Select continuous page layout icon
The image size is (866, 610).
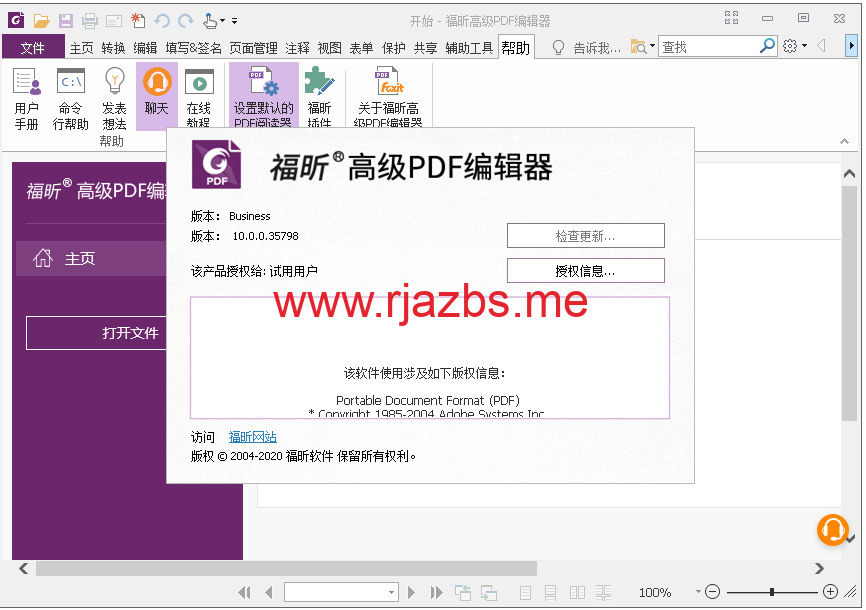(551, 593)
